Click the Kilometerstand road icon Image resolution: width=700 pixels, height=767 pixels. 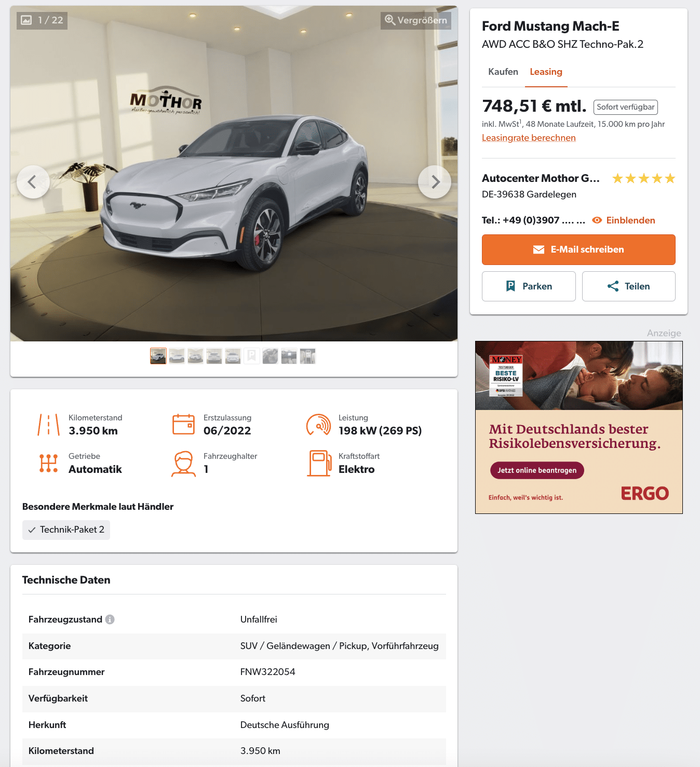coord(49,425)
